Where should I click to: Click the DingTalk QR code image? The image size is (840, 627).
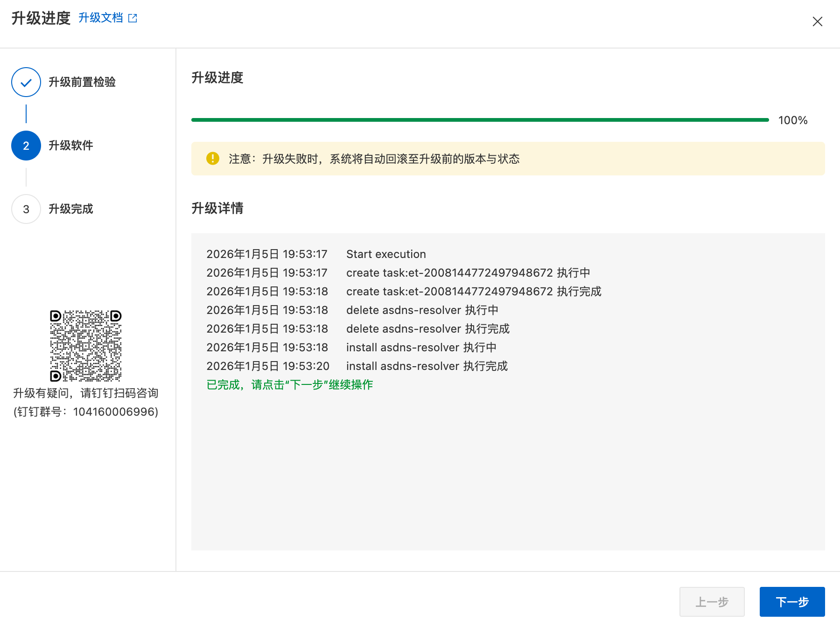[x=86, y=346]
